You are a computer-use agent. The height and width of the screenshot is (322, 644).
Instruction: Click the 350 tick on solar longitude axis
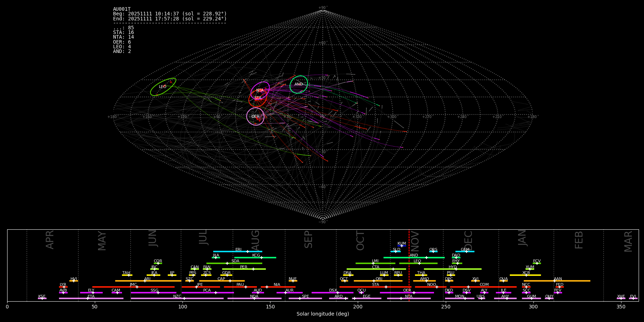[621, 307]
